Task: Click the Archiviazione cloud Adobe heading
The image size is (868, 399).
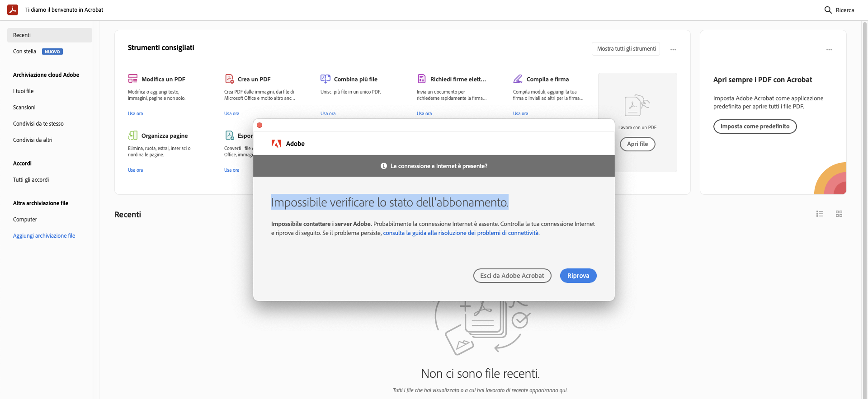Action: [x=46, y=75]
